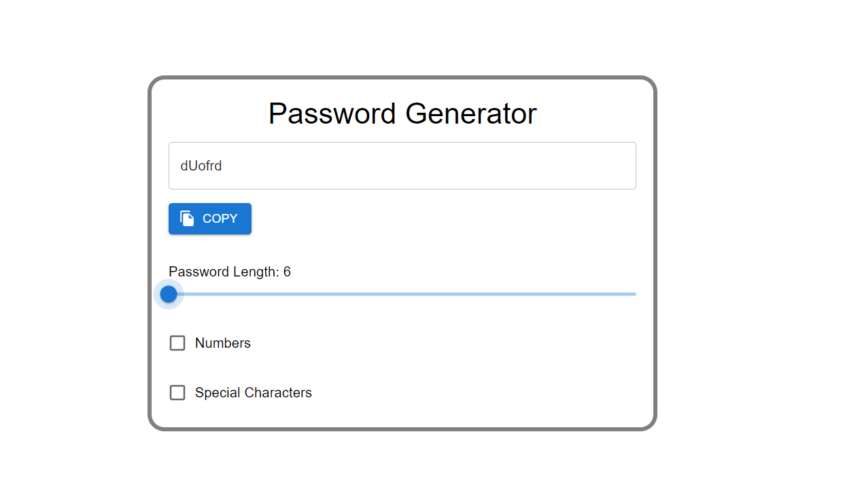843x504 pixels.
Task: Click the right end of the slider track
Action: pos(632,294)
